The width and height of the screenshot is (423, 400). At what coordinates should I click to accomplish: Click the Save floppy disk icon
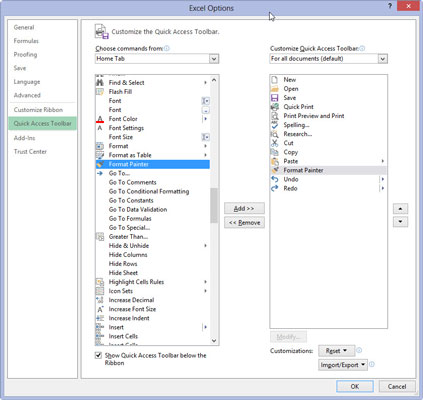coord(274,98)
